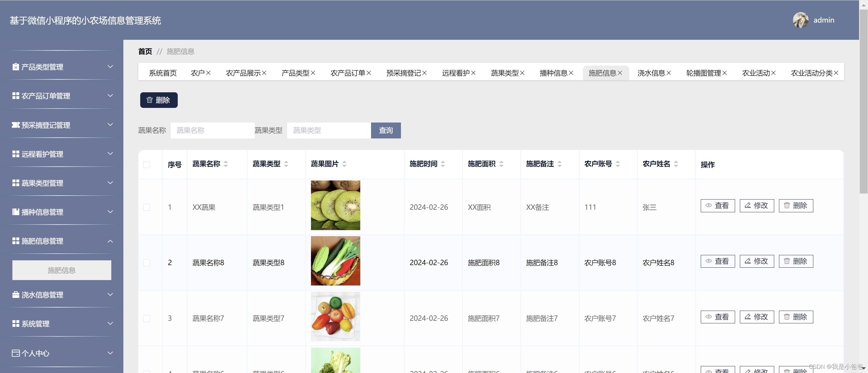Viewport: 868px width, 373px height.
Task: Open the 系统首页 tab
Action: click(x=163, y=73)
